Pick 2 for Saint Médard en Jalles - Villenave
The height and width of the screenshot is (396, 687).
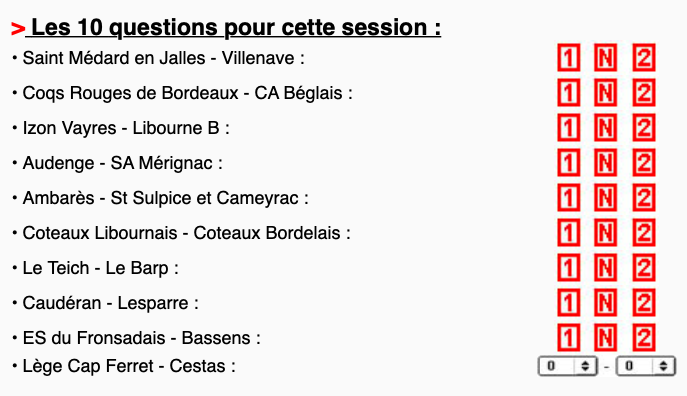[x=644, y=57]
